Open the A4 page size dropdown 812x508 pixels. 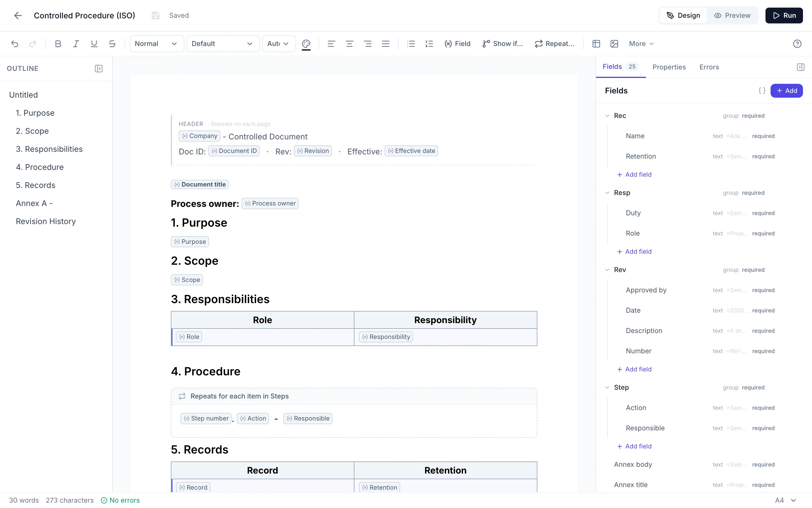click(785, 500)
